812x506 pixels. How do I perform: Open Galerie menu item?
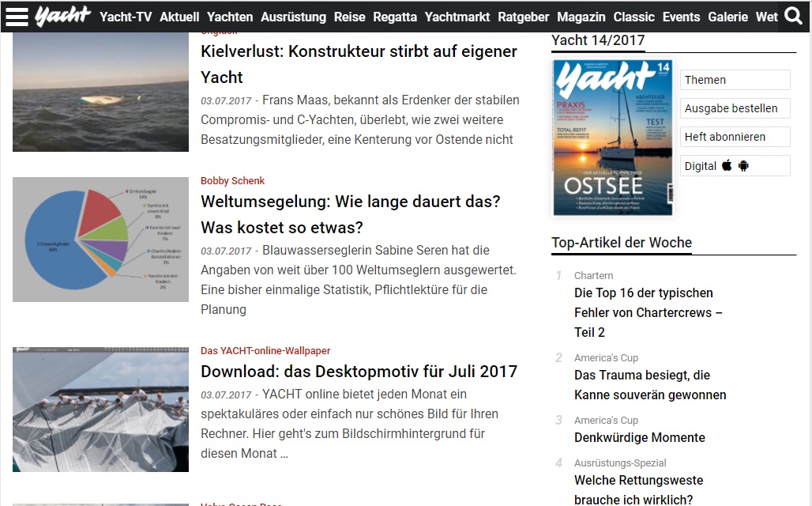(x=728, y=17)
